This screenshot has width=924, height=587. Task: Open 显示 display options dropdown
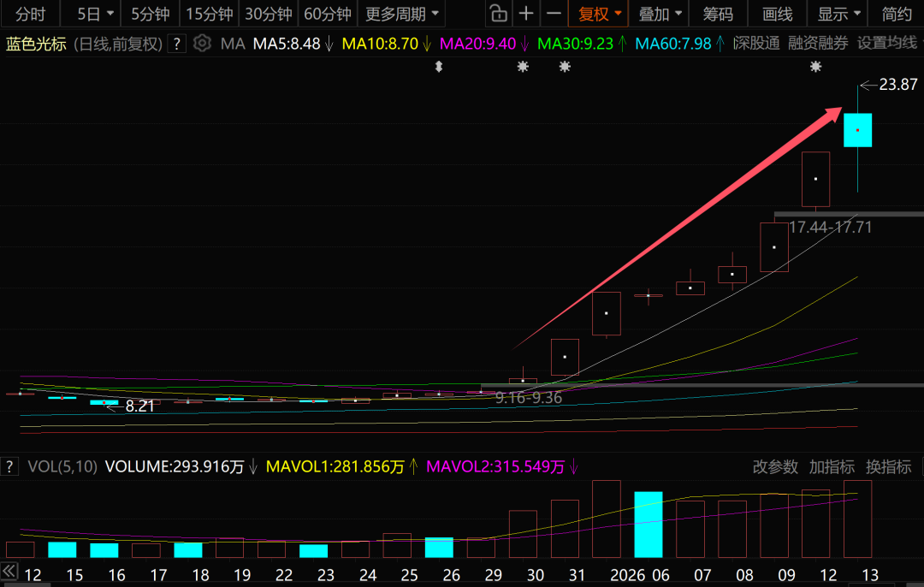[838, 14]
